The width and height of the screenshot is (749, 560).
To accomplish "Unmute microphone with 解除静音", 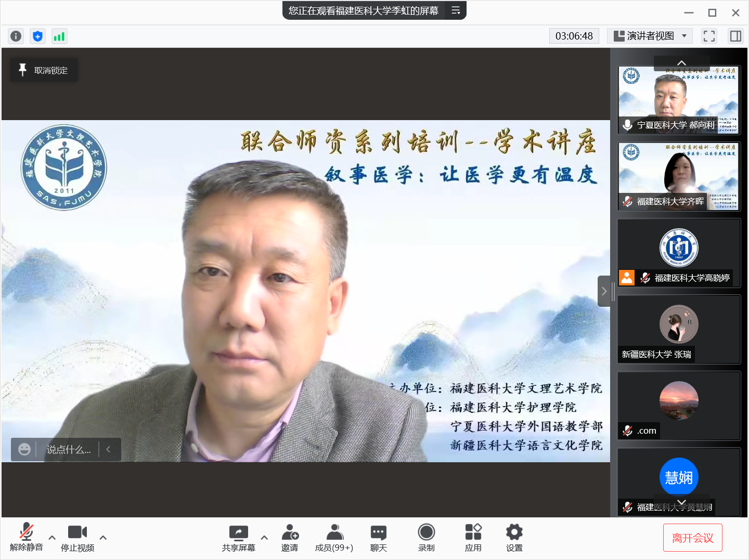I will point(26,538).
